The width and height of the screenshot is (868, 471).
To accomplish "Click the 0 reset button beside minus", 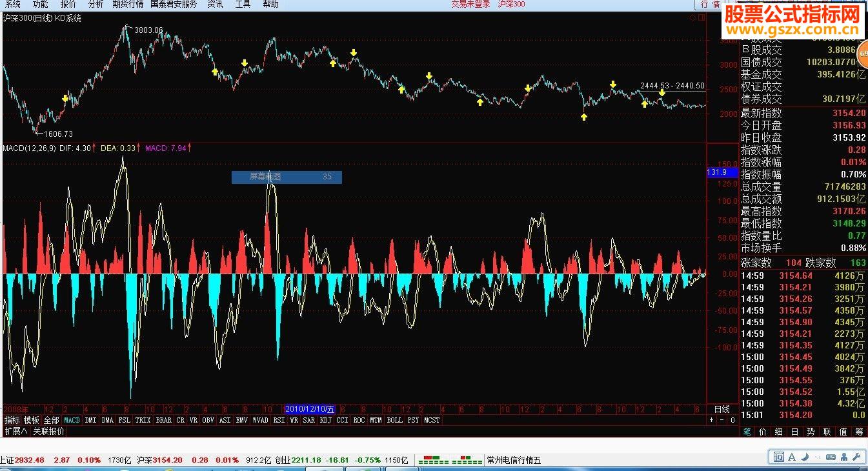I will [732, 420].
